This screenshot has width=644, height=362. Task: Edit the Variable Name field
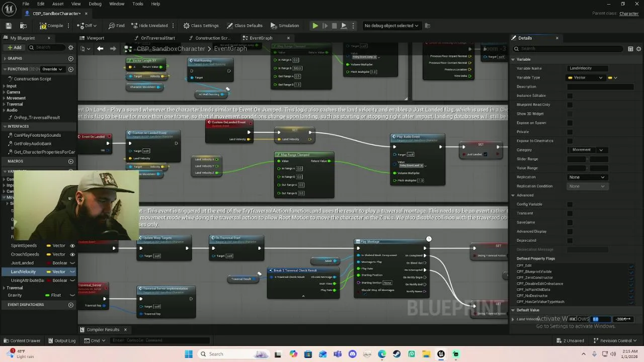tap(588, 68)
